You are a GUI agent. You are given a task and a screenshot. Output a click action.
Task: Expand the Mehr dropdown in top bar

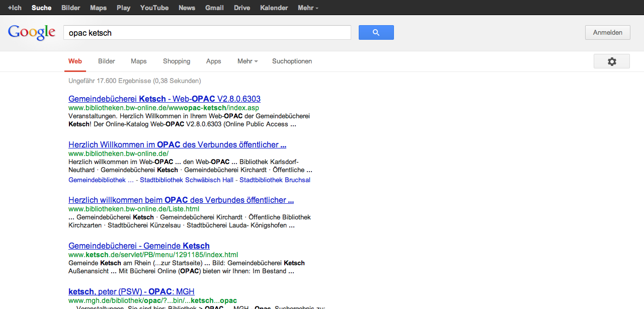click(307, 8)
